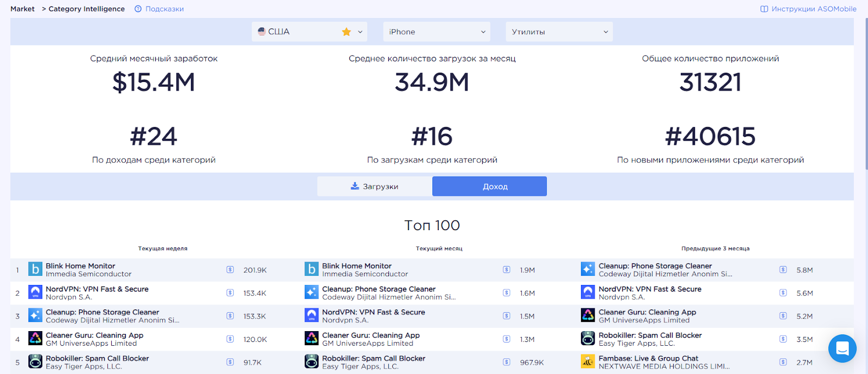Open the Утилиты category dropdown
This screenshot has height=374, width=868.
click(559, 31)
